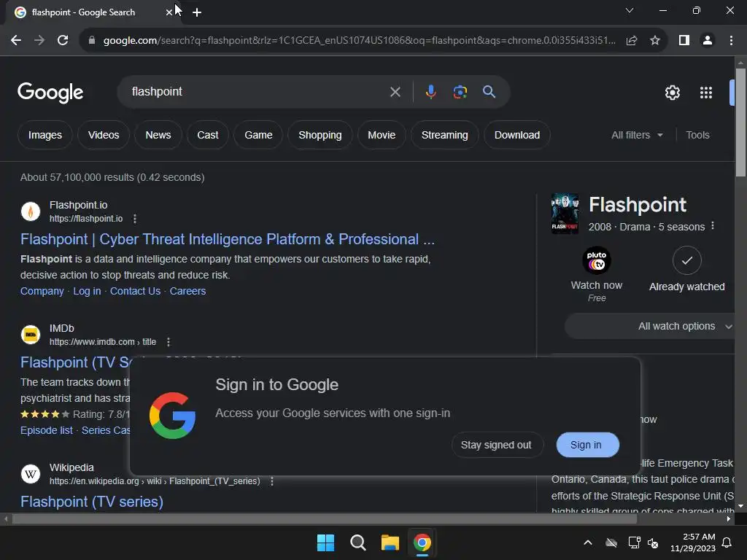The image size is (747, 560).
Task: Click the horizontal scrollbar thumb
Action: (x=325, y=518)
